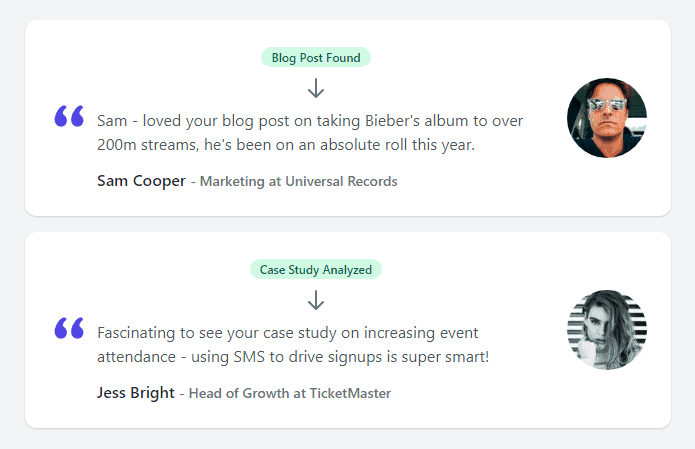Click the Case Study Analyzed badge
This screenshot has height=449, width=695.
click(x=316, y=269)
